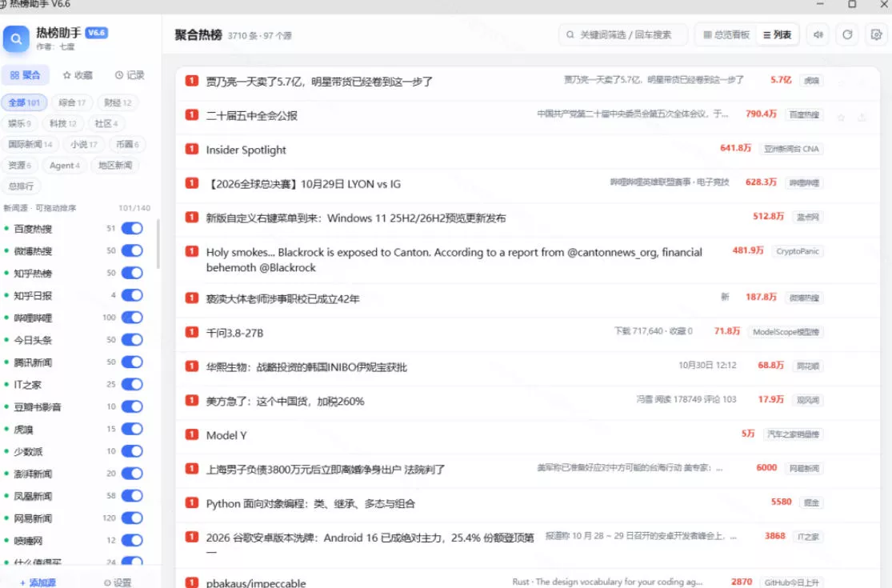Select the 列表 list view

coord(777,34)
